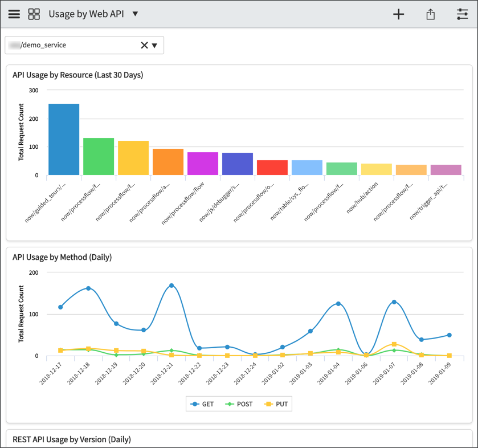This screenshot has height=448, width=478.
Task: Expand the Usage by Web API title dropdown
Action: pos(136,14)
